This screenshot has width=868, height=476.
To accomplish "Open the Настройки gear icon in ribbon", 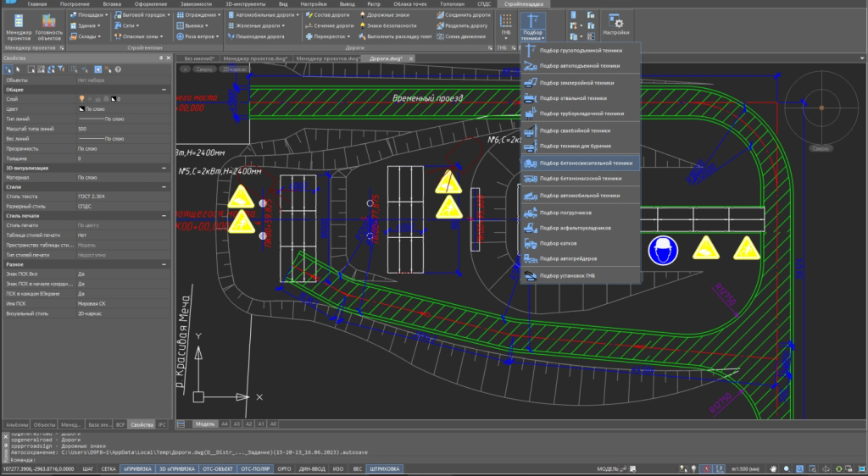I will (x=615, y=22).
